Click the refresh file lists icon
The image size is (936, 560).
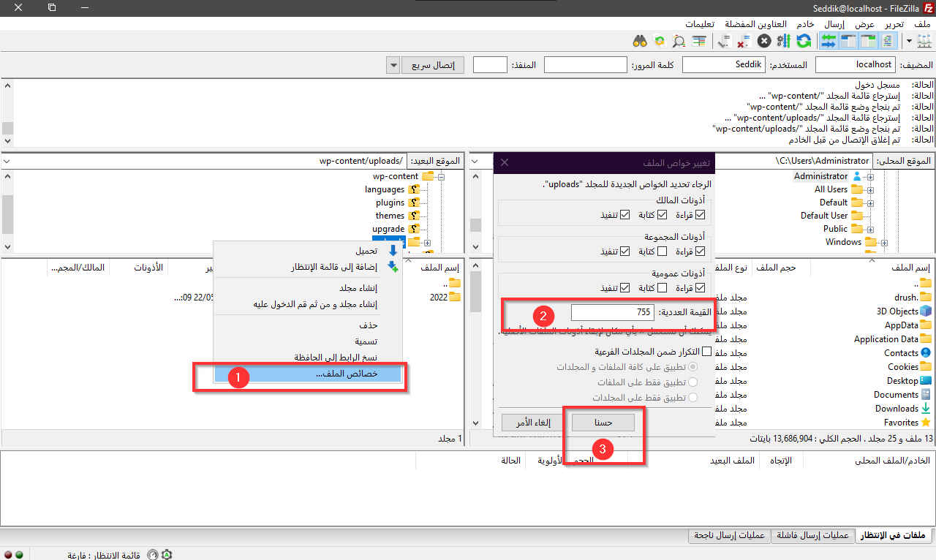(x=804, y=41)
